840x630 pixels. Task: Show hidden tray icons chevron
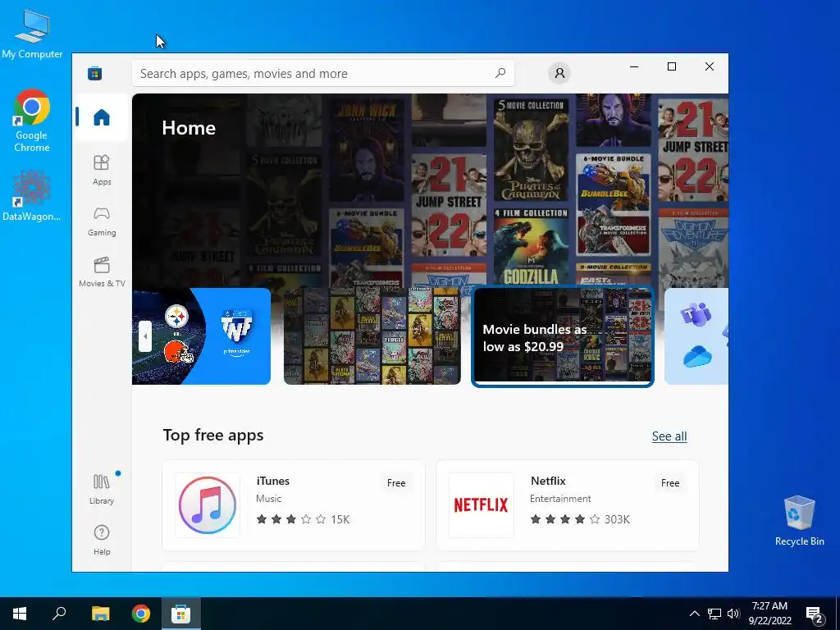point(694,614)
